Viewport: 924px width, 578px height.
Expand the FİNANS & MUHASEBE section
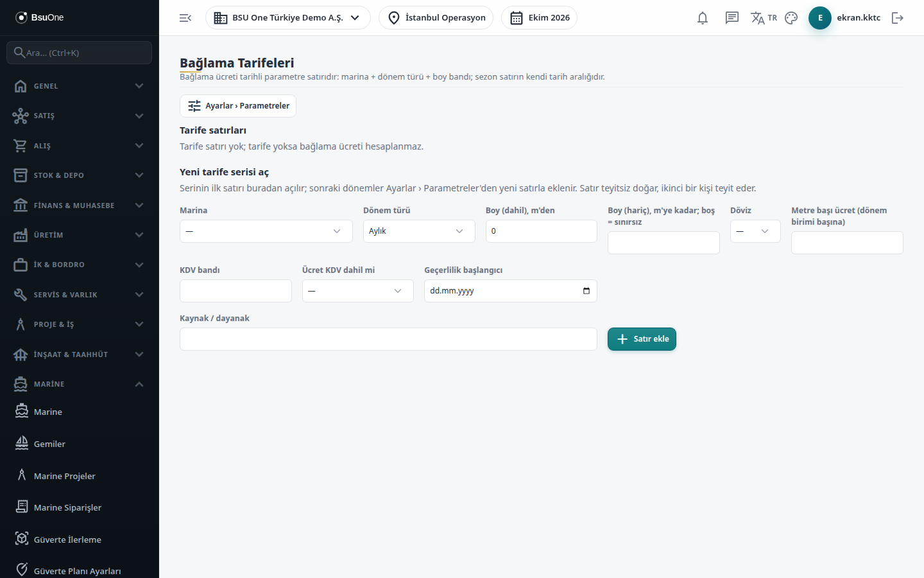(80, 206)
